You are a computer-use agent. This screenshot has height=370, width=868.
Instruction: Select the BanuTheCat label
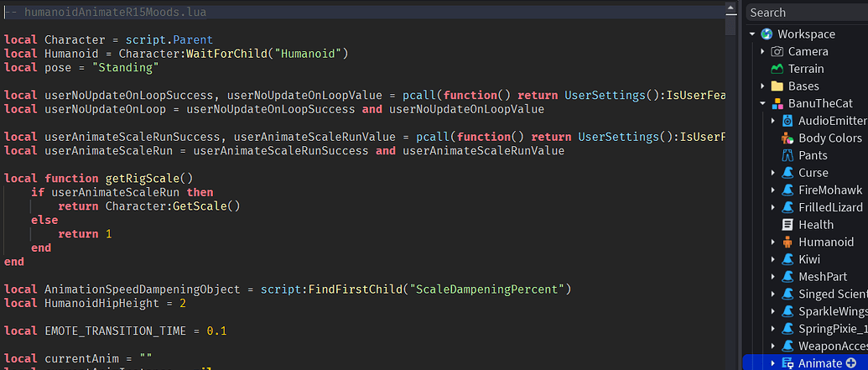820,103
